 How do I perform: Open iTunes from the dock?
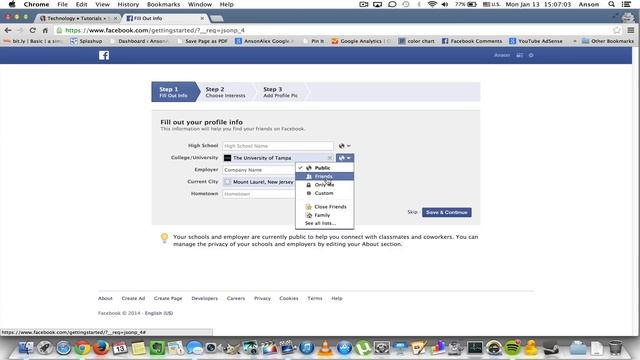pyautogui.click(x=307, y=348)
